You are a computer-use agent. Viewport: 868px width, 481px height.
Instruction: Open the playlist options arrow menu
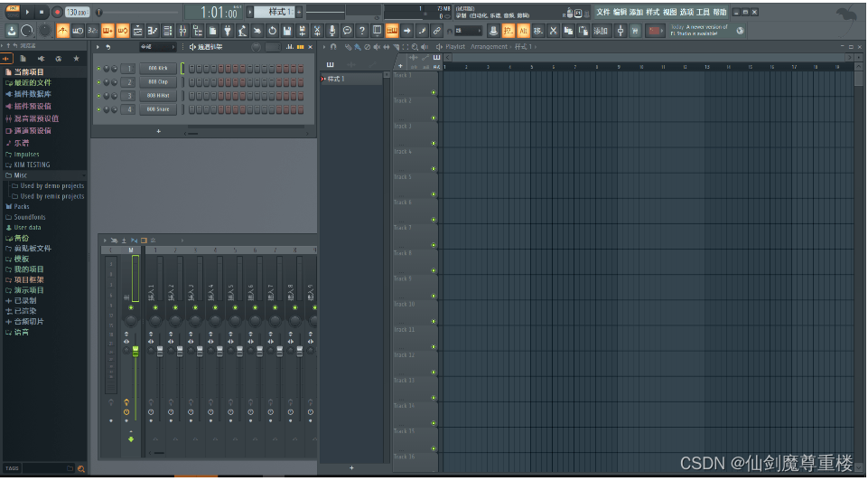pyautogui.click(x=324, y=47)
